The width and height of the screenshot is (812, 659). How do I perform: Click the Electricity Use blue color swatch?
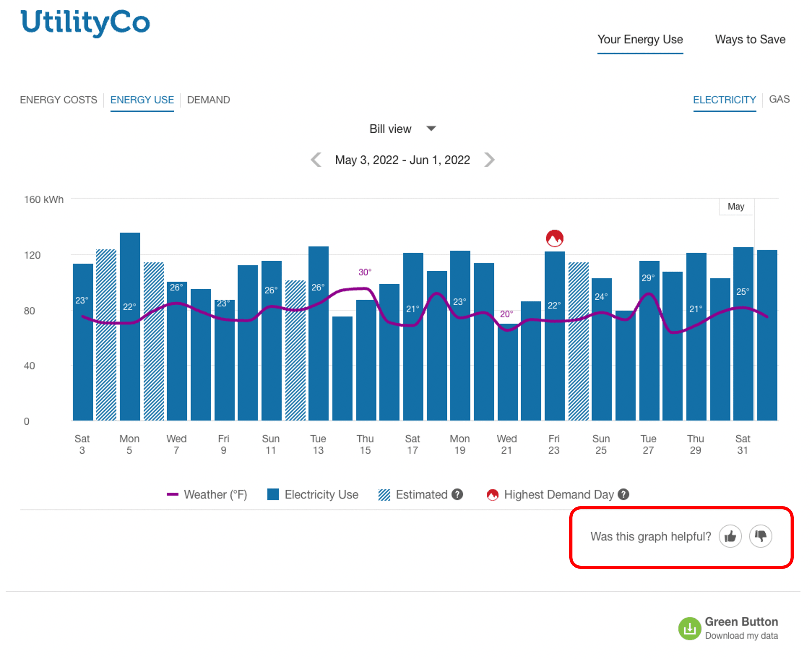click(273, 494)
